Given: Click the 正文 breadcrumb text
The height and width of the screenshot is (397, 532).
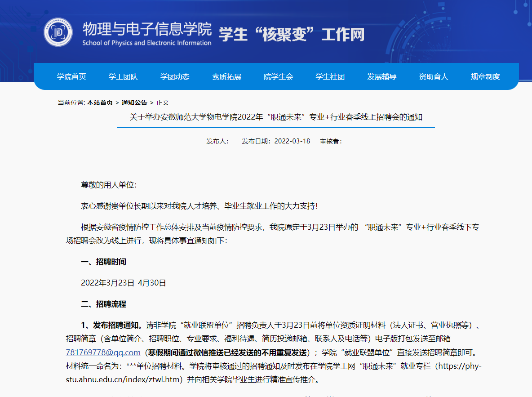Looking at the screenshot, I should point(163,103).
